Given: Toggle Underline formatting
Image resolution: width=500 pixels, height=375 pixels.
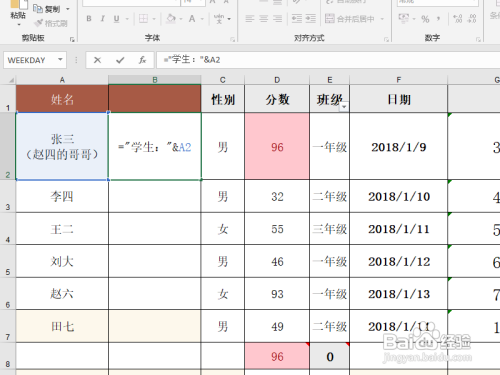Looking at the screenshot, I should (116, 19).
